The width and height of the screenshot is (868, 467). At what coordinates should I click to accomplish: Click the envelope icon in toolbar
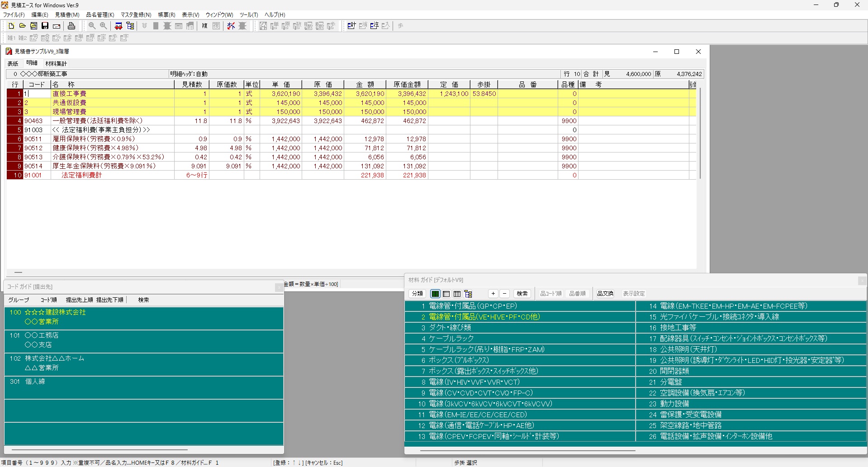57,26
